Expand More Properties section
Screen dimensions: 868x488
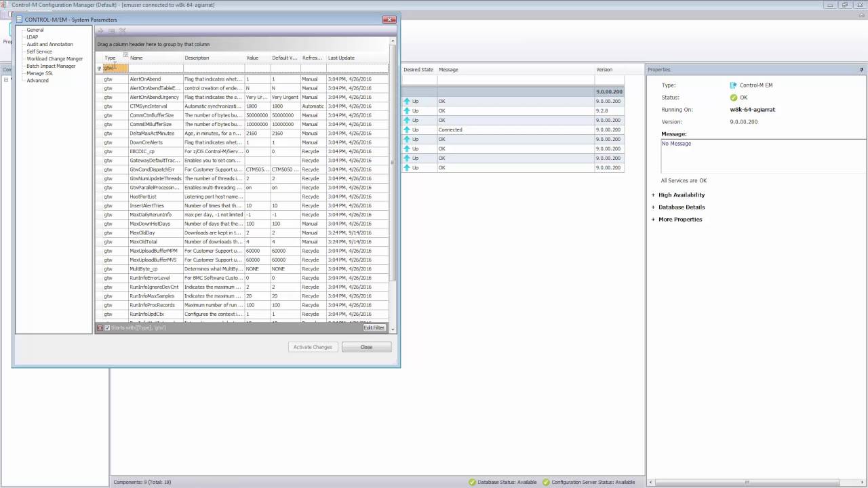point(653,220)
